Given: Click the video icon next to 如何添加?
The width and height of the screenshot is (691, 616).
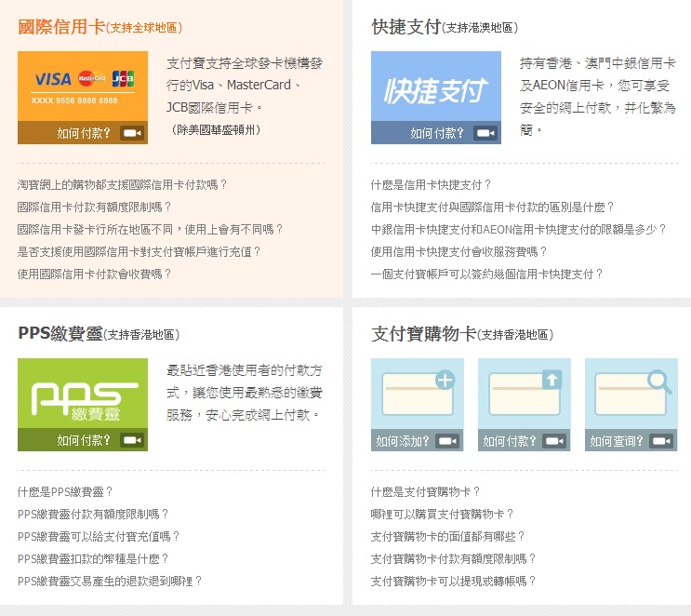Looking at the screenshot, I should pos(447,441).
